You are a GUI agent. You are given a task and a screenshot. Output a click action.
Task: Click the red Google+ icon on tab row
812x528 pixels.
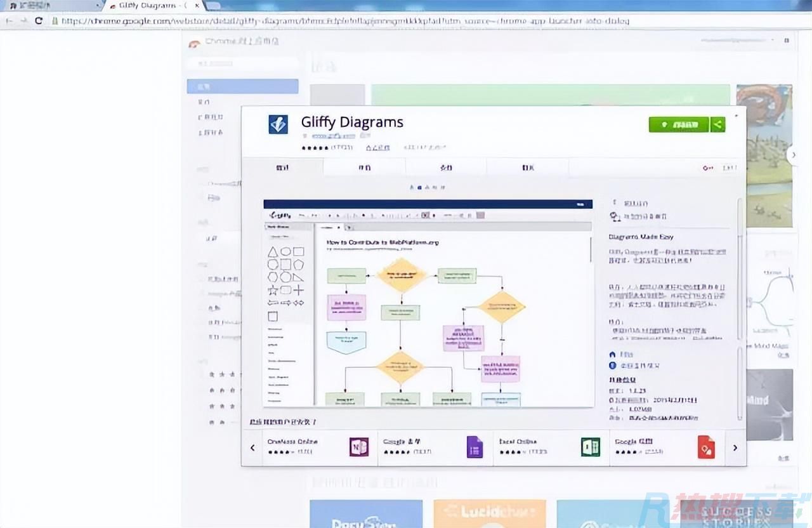(x=708, y=168)
